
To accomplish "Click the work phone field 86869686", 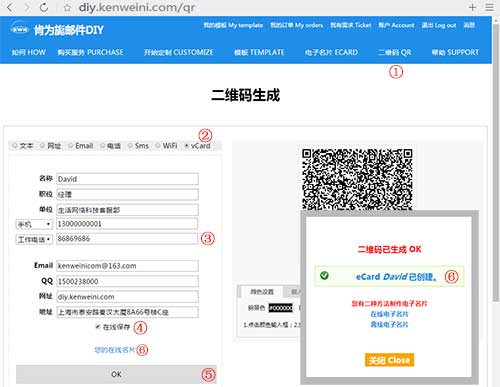I will 127,239.
